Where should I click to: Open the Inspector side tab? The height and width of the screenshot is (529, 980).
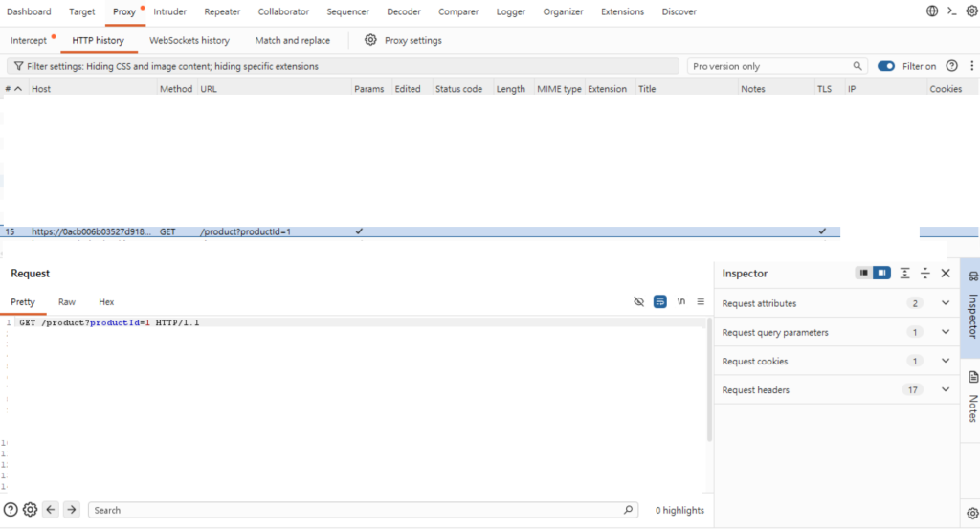point(972,307)
